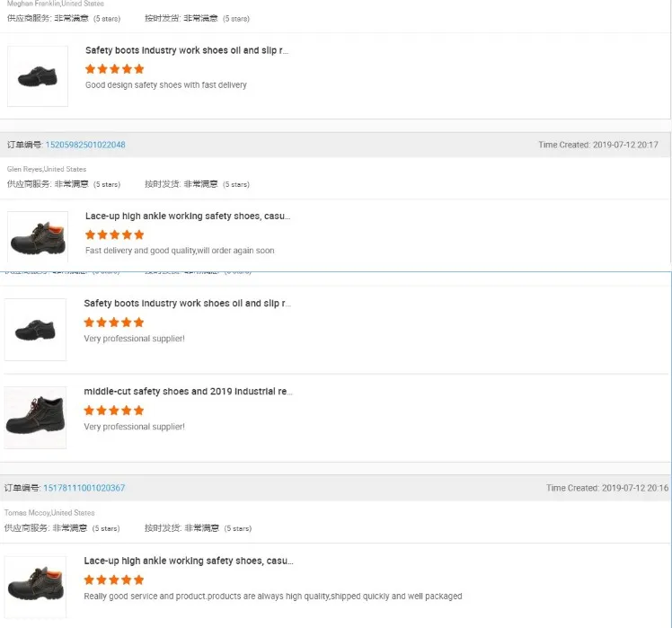The image size is (672, 628).
Task: Click safety boots title just before middle-cut shoes entry
Action: pos(187,304)
